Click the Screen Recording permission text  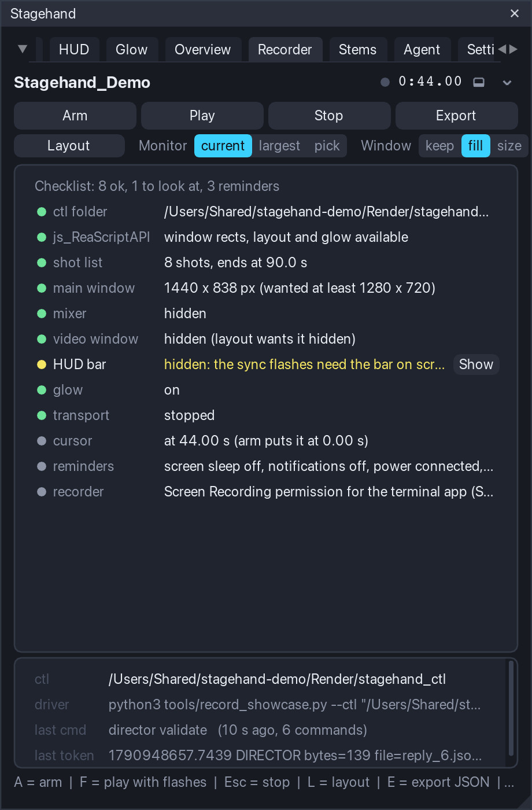(329, 492)
